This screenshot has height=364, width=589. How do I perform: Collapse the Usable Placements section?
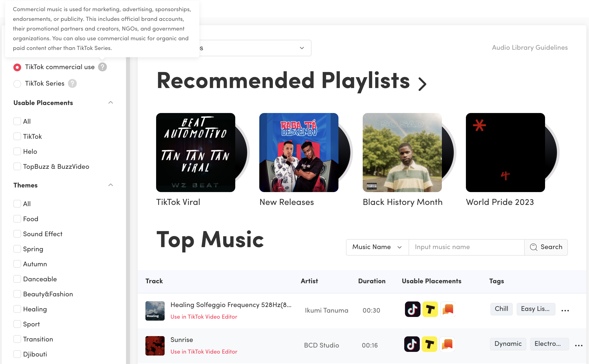coord(111,102)
